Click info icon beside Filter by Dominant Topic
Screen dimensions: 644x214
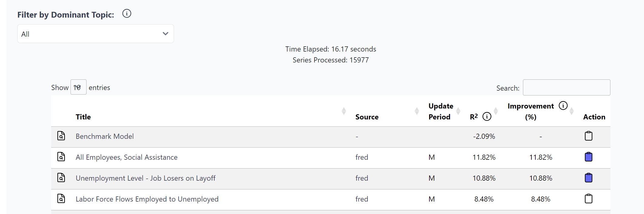tap(127, 14)
